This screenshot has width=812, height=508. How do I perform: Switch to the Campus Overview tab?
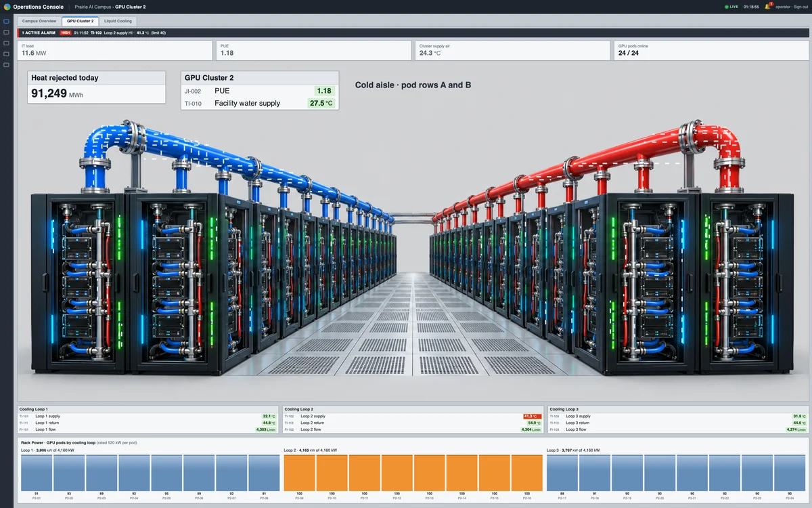39,21
